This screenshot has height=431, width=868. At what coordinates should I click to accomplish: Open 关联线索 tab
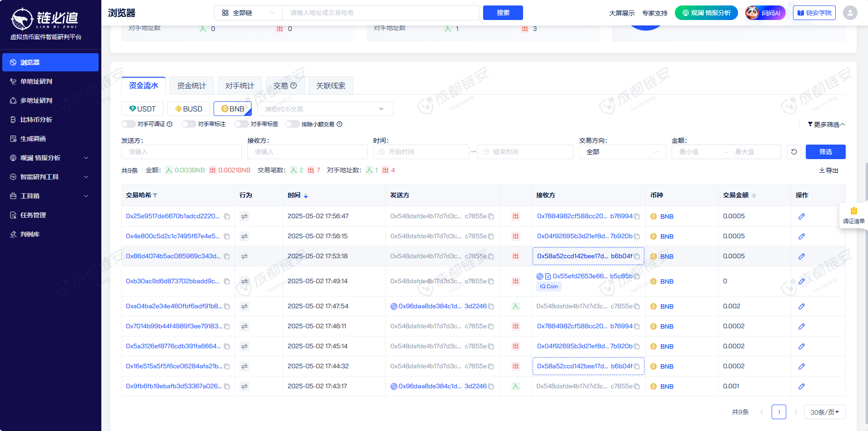tap(330, 85)
